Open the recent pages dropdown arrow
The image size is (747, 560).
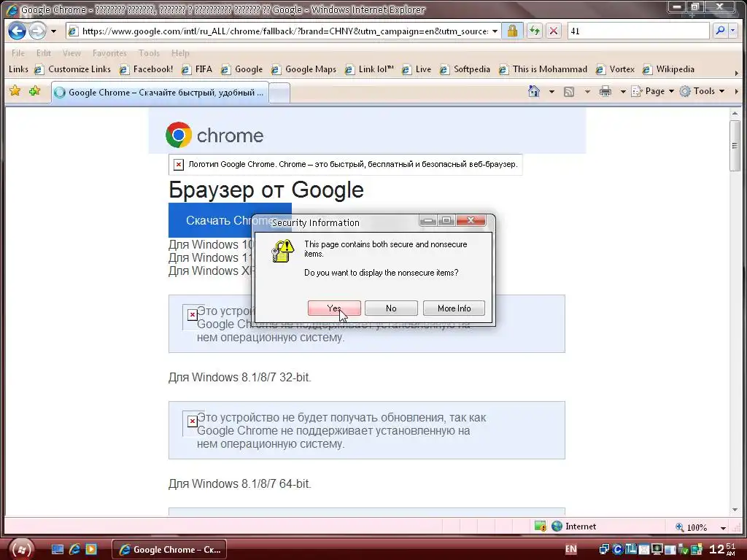pos(53,31)
